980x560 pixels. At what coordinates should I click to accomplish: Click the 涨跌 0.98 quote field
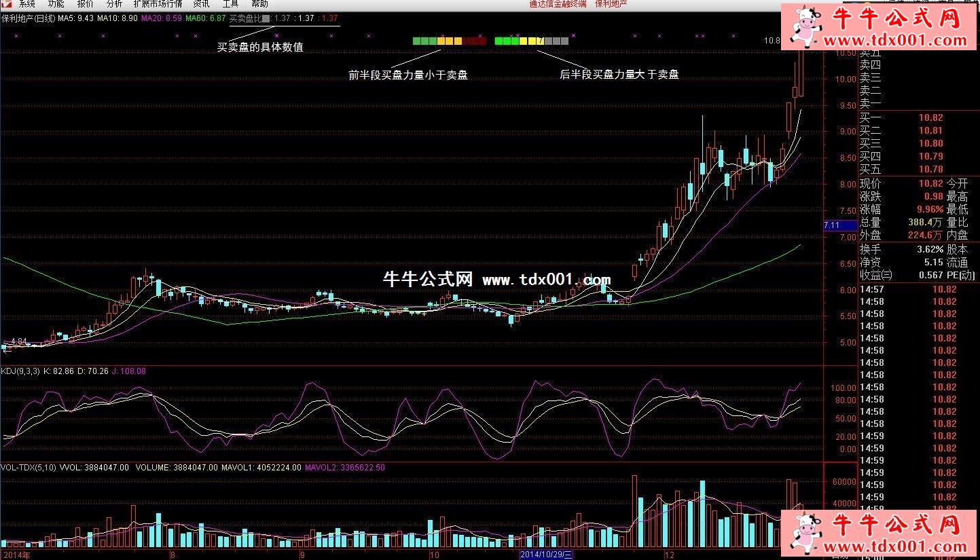tap(902, 196)
